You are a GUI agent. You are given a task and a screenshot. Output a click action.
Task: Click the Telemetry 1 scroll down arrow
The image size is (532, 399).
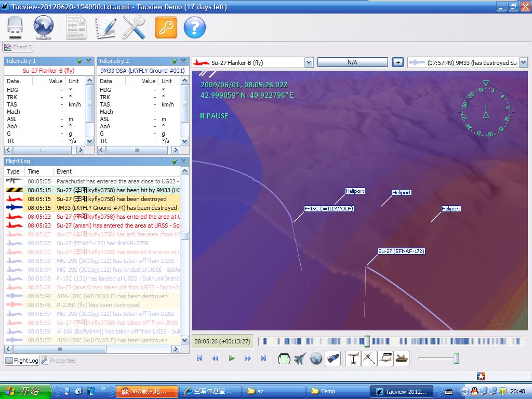pos(89,141)
